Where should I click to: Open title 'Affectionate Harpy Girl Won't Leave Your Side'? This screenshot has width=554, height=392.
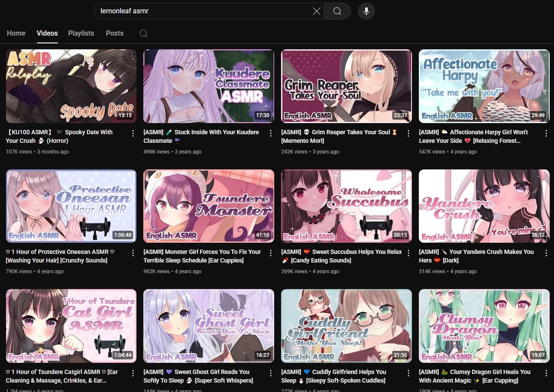tap(474, 136)
